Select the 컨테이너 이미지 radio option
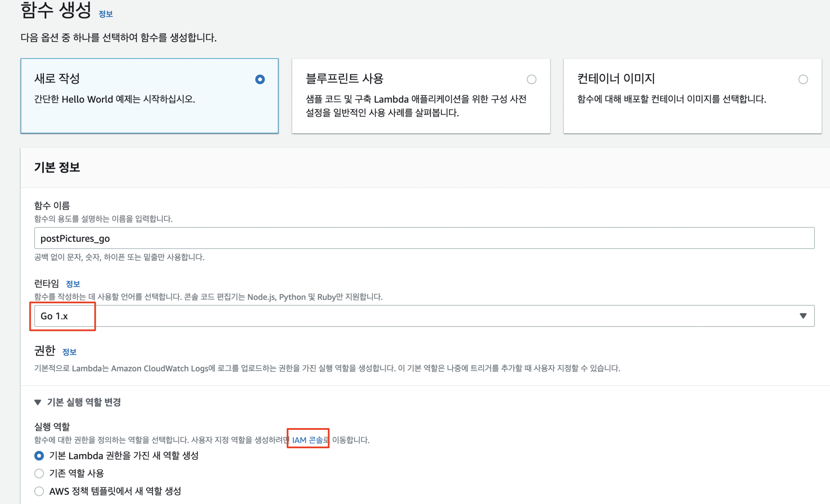The height and width of the screenshot is (504, 830). click(x=803, y=80)
